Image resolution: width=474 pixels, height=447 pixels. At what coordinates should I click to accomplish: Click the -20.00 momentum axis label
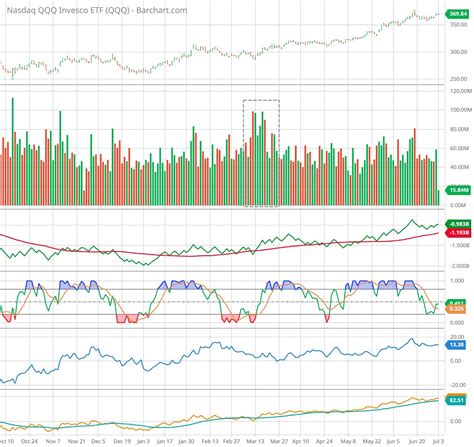pyautogui.click(x=457, y=385)
